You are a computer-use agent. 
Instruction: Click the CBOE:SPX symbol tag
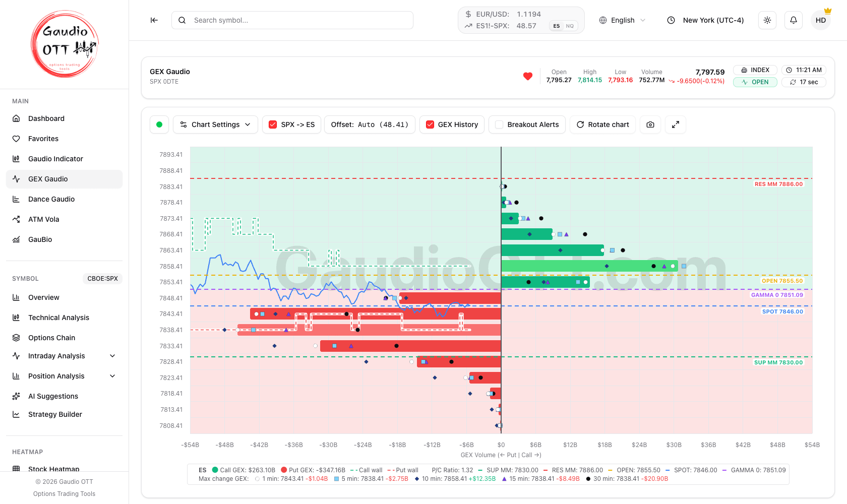(103, 279)
